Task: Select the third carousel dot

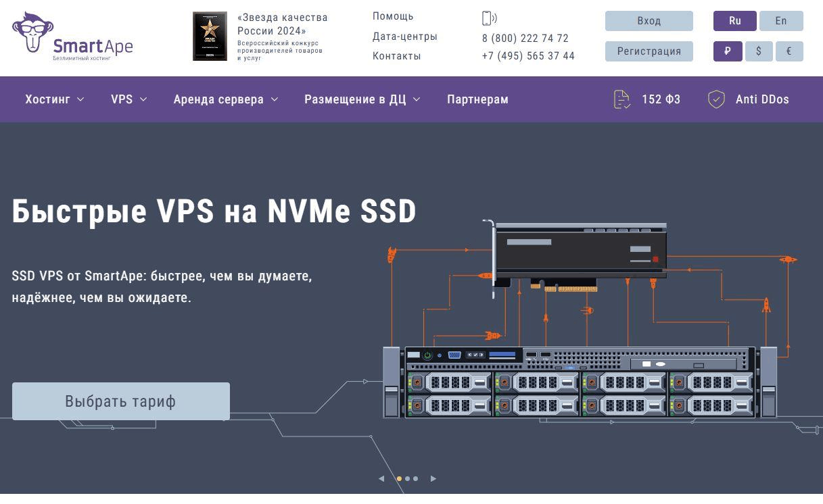Action: pyautogui.click(x=415, y=478)
